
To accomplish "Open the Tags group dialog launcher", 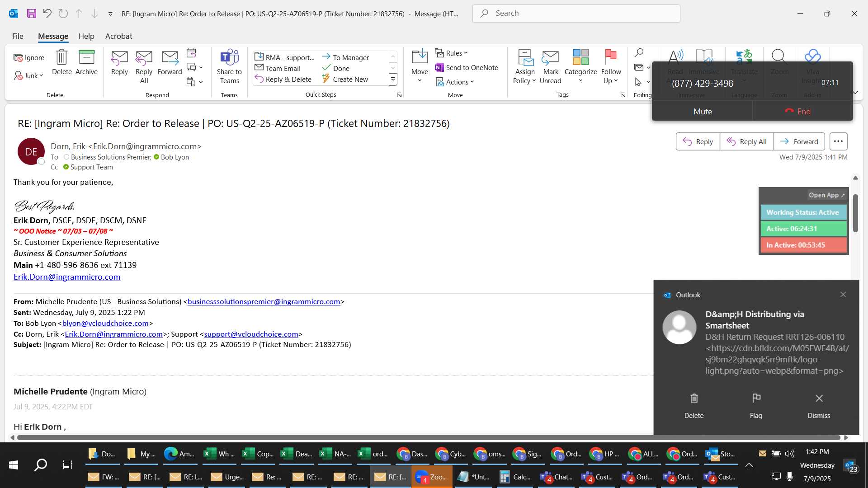I will [x=623, y=95].
